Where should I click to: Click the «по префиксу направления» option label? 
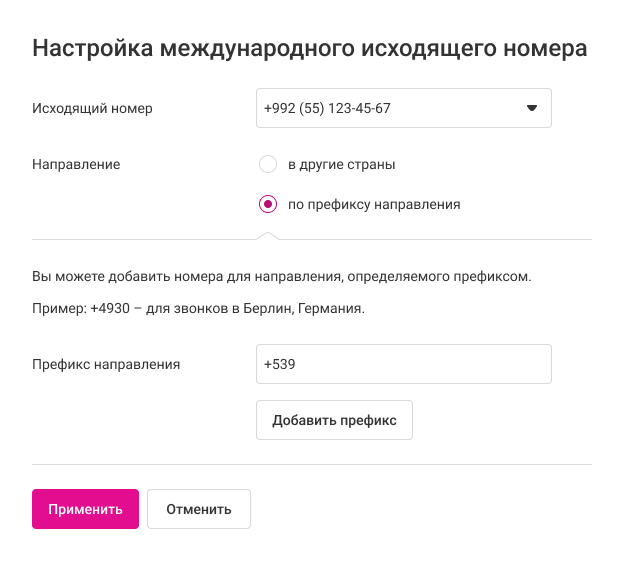(x=374, y=204)
